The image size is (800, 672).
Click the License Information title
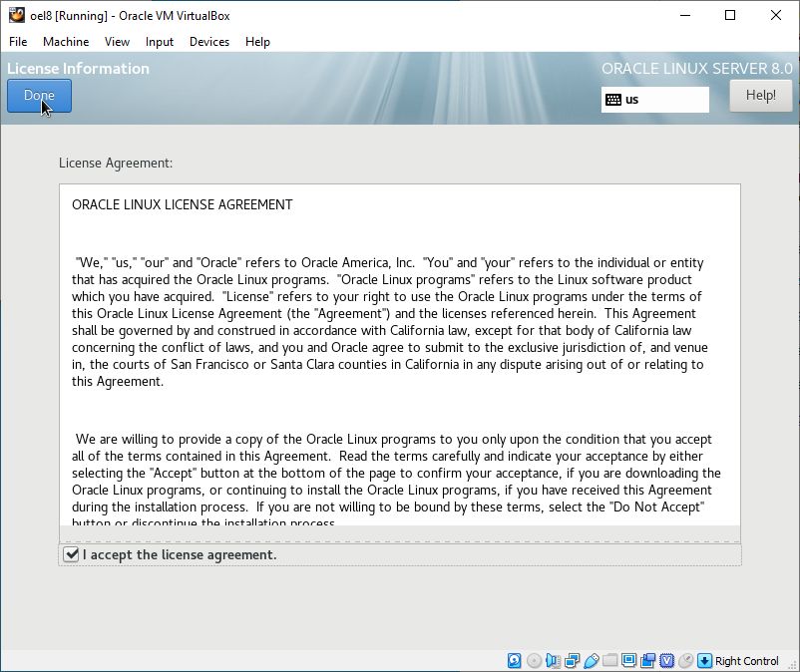tap(78, 69)
